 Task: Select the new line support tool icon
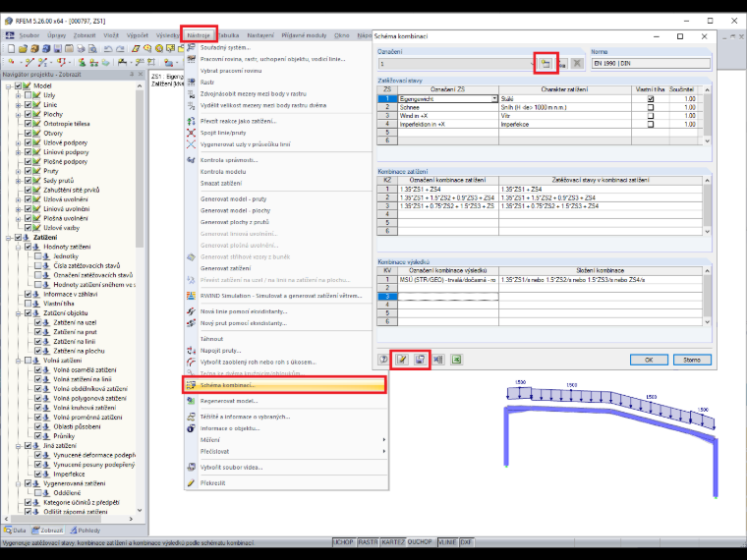coord(93,62)
